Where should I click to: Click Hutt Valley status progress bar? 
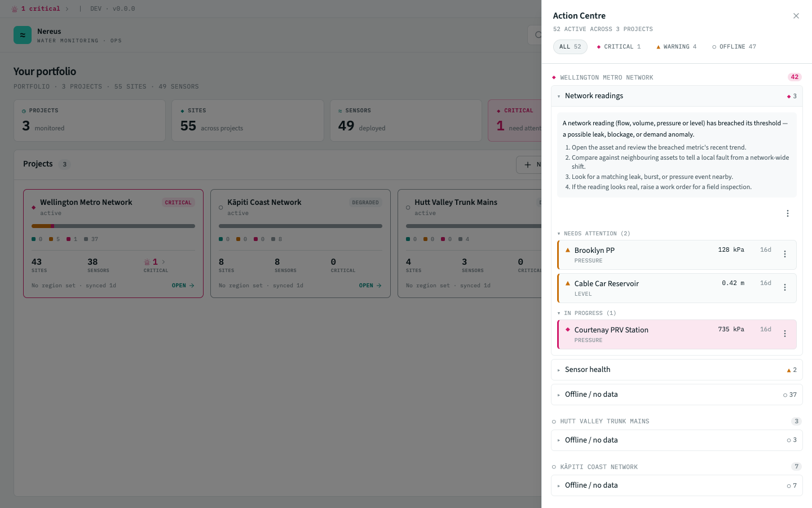click(474, 226)
